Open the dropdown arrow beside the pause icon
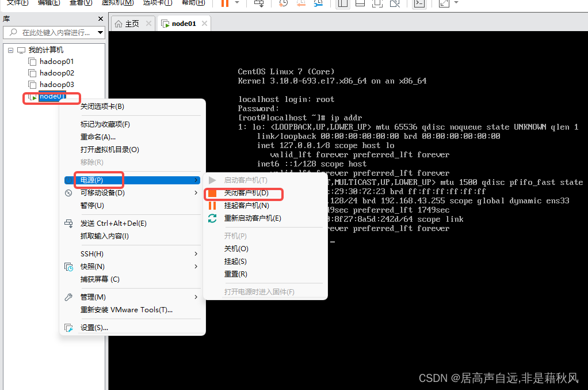This screenshot has height=390, width=588. click(x=237, y=3)
